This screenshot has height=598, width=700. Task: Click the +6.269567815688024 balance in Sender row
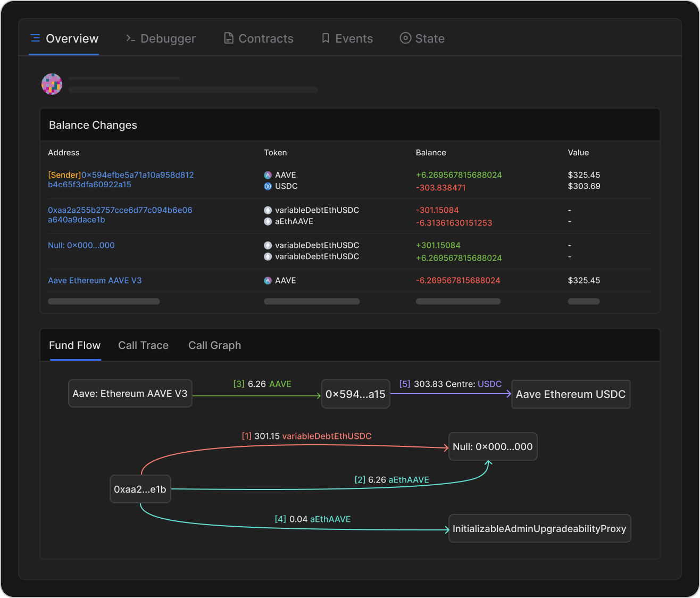459,175
